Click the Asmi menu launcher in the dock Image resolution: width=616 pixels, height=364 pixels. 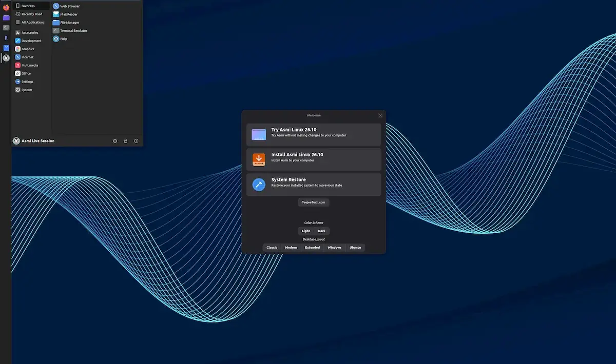click(6, 58)
